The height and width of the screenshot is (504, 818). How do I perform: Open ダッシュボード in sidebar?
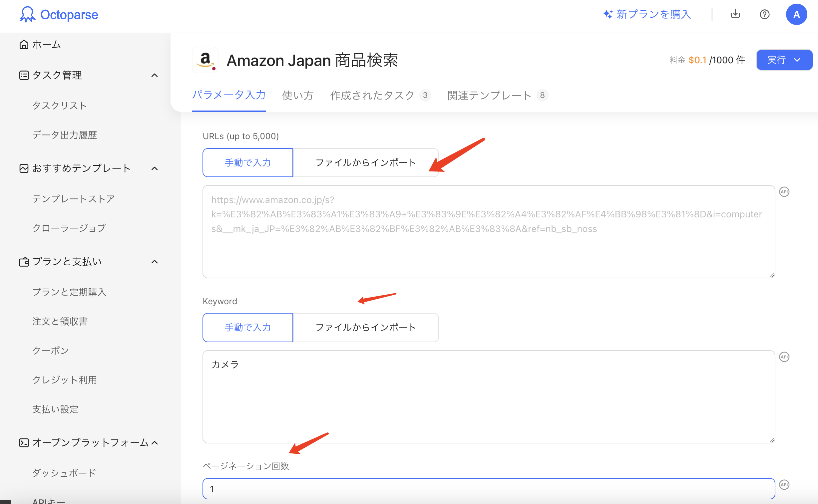(64, 473)
